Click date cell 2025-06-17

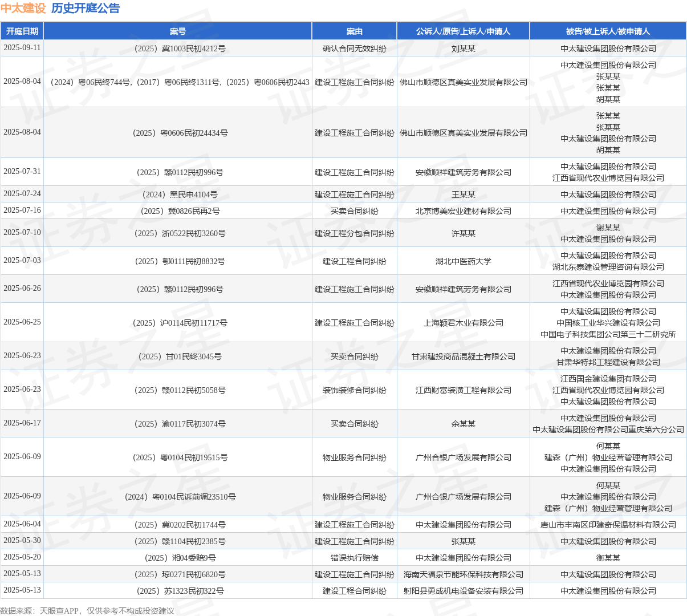(x=22, y=423)
